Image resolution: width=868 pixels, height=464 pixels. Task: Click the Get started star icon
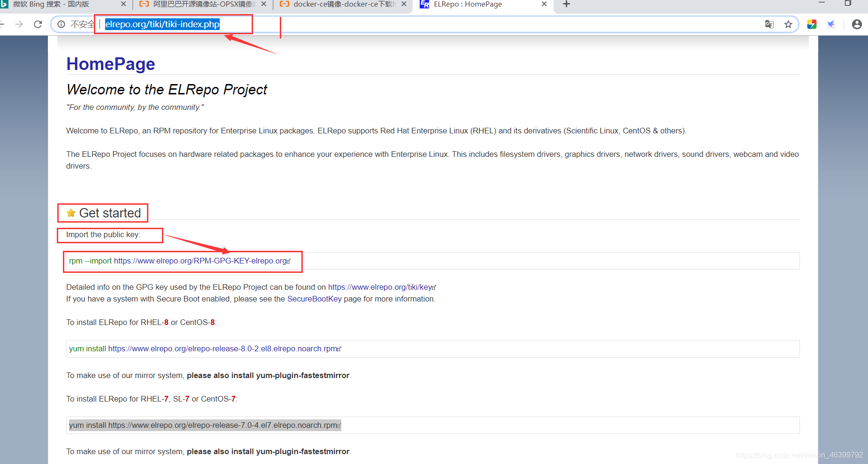(71, 213)
